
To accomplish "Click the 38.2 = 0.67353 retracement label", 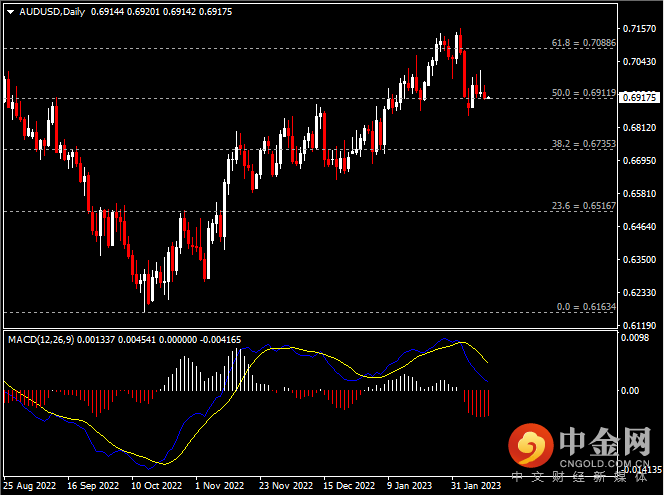I will 582,144.
